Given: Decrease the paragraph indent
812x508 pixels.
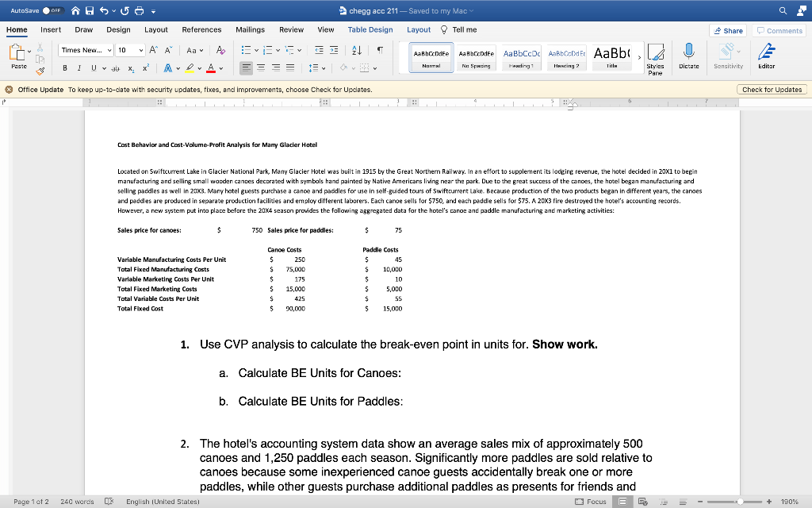Looking at the screenshot, I should tap(319, 50).
